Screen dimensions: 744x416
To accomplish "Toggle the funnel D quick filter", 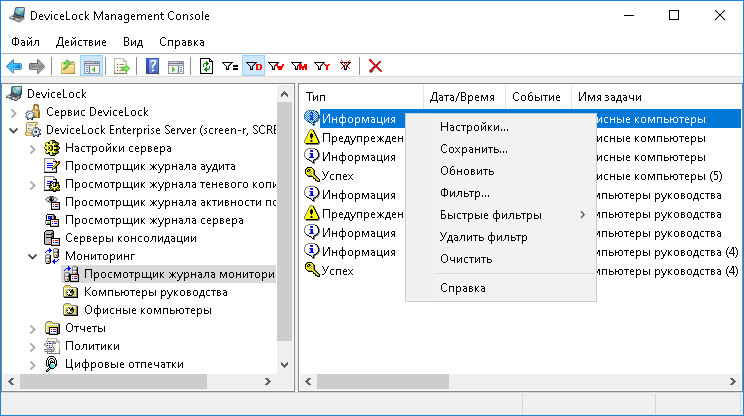I will pyautogui.click(x=254, y=67).
